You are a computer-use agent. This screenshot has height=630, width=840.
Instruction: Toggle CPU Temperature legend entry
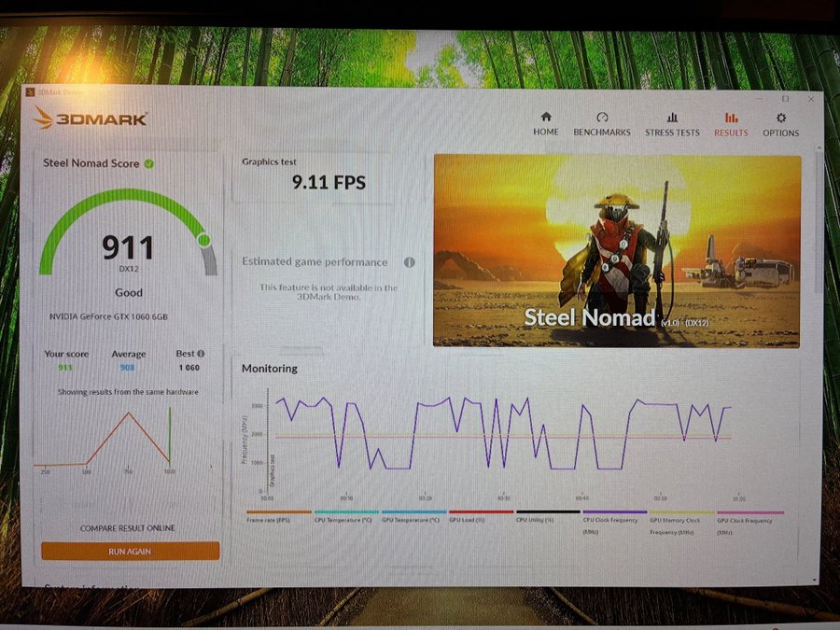click(346, 517)
